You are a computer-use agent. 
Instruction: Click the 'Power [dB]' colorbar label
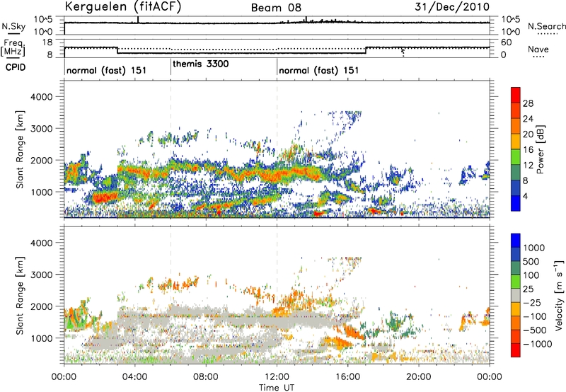pyautogui.click(x=541, y=149)
